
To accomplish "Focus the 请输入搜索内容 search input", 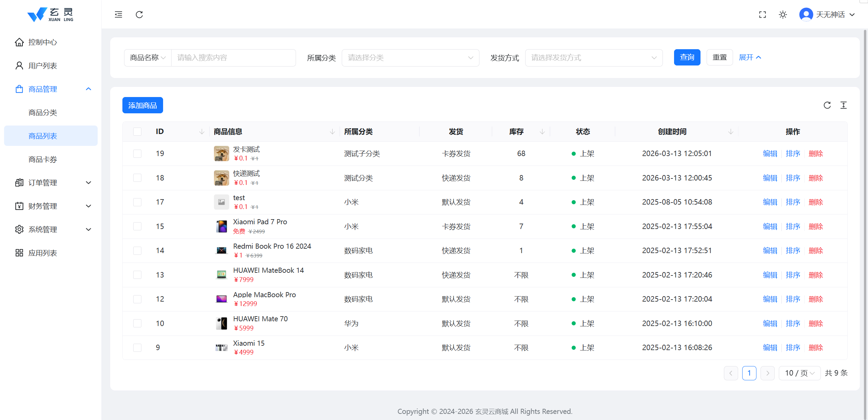I will pyautogui.click(x=233, y=58).
